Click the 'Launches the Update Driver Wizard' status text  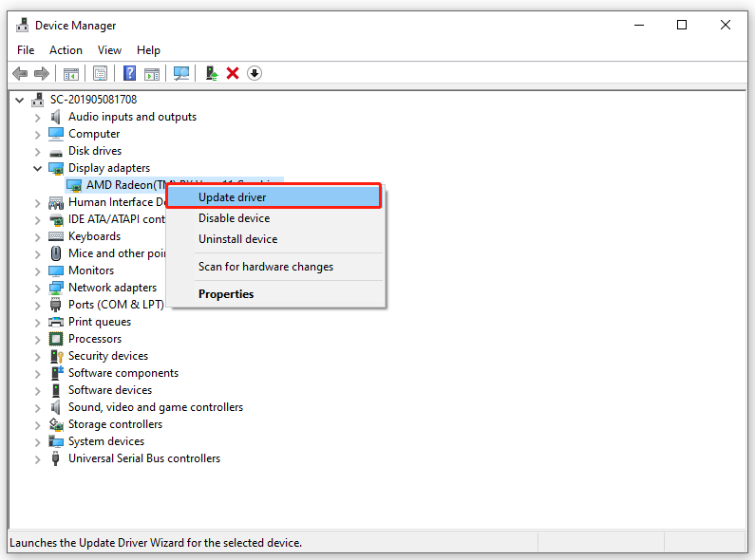pyautogui.click(x=156, y=543)
